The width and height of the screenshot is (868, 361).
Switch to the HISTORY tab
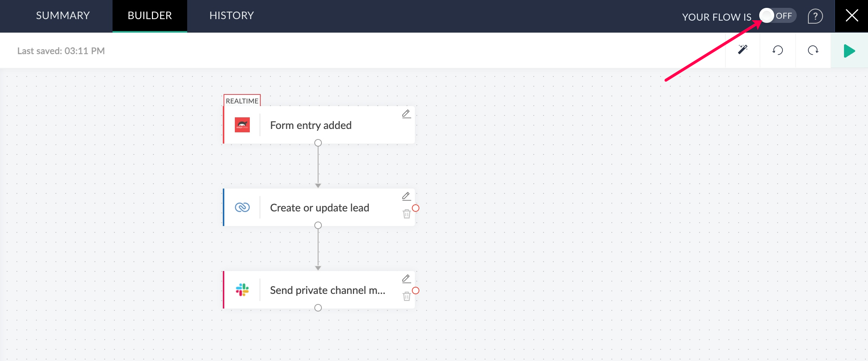point(231,16)
